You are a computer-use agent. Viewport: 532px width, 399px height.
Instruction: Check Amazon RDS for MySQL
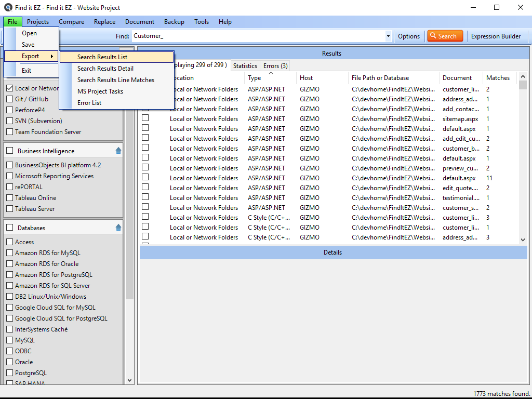(10, 253)
